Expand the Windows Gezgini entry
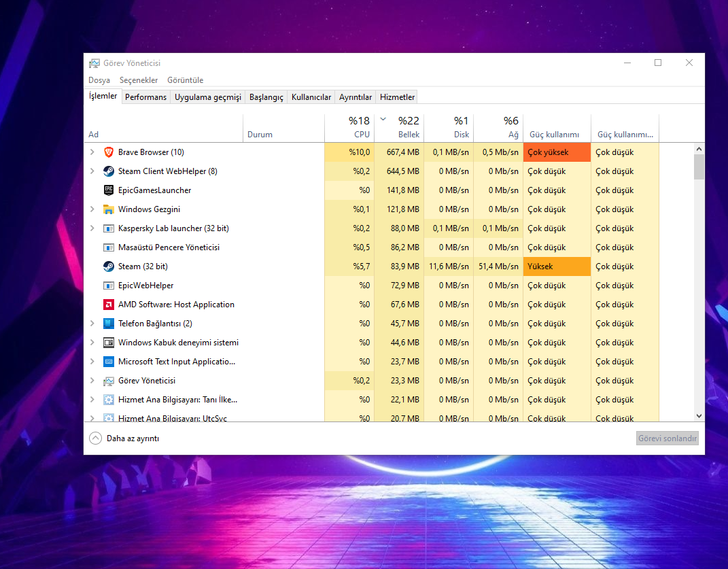Image resolution: width=728 pixels, height=569 pixels. [92, 209]
